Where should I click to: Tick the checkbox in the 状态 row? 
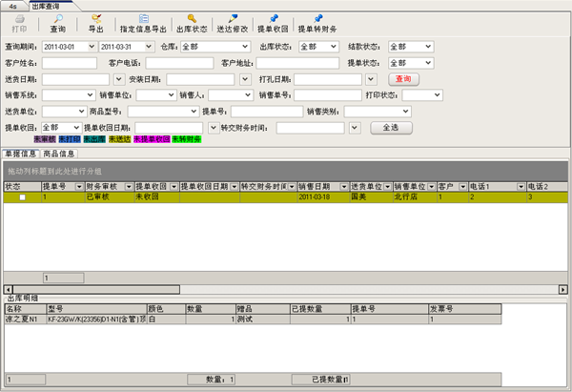coord(20,196)
